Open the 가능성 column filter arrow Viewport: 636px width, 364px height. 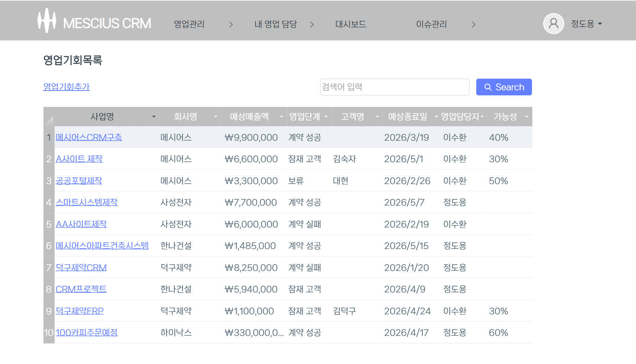pos(527,117)
